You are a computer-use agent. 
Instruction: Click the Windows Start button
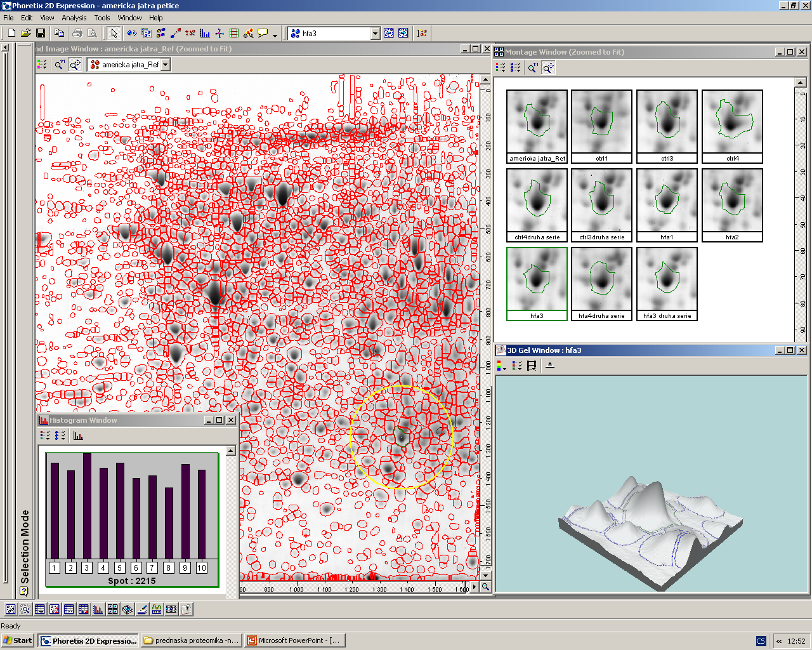click(18, 640)
